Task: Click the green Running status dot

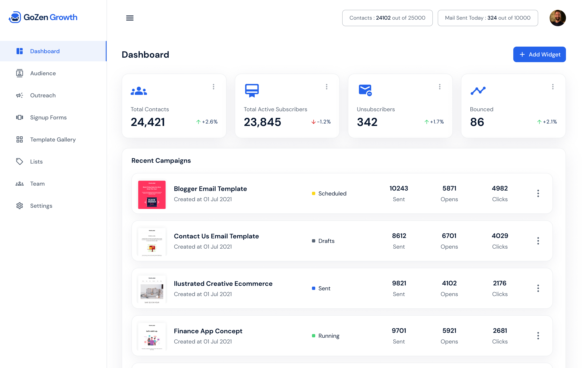Action: [x=313, y=336]
